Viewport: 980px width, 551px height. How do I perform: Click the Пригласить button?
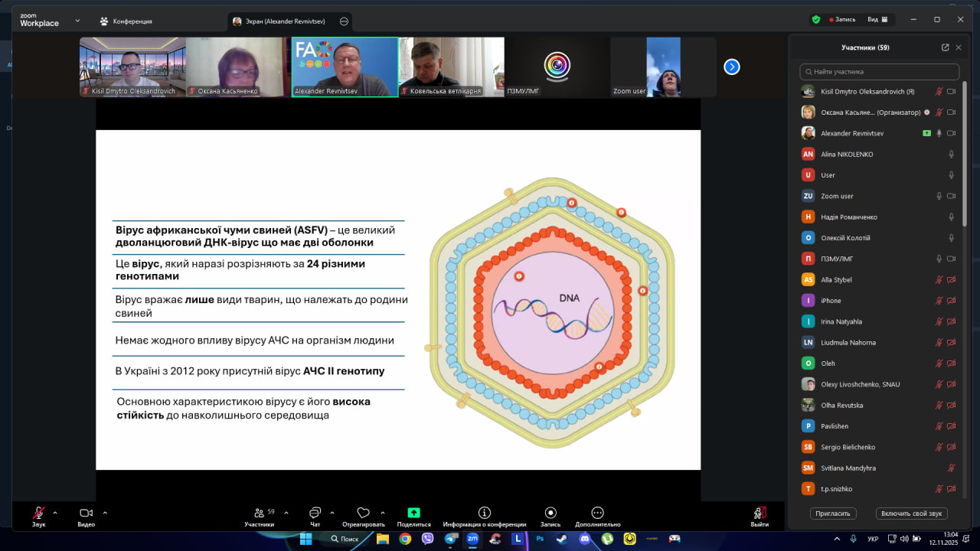tap(833, 514)
